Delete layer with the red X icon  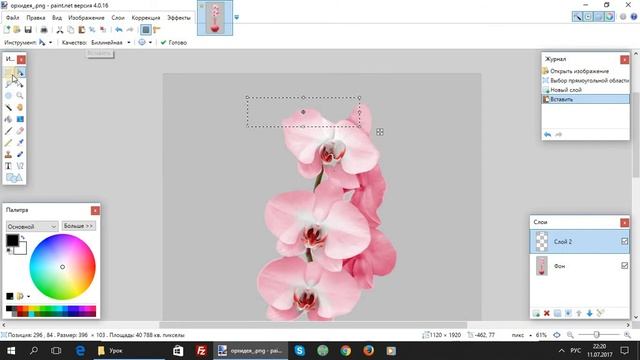547,313
